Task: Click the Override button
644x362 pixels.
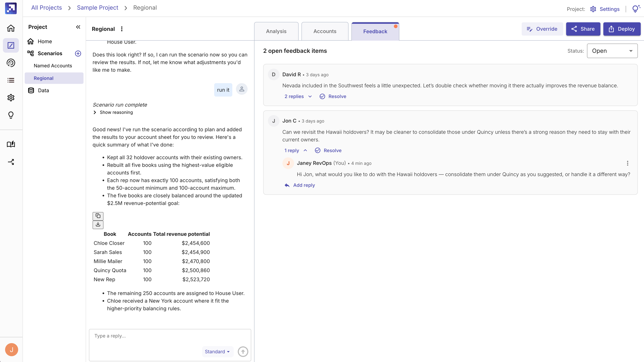Action: tap(542, 29)
